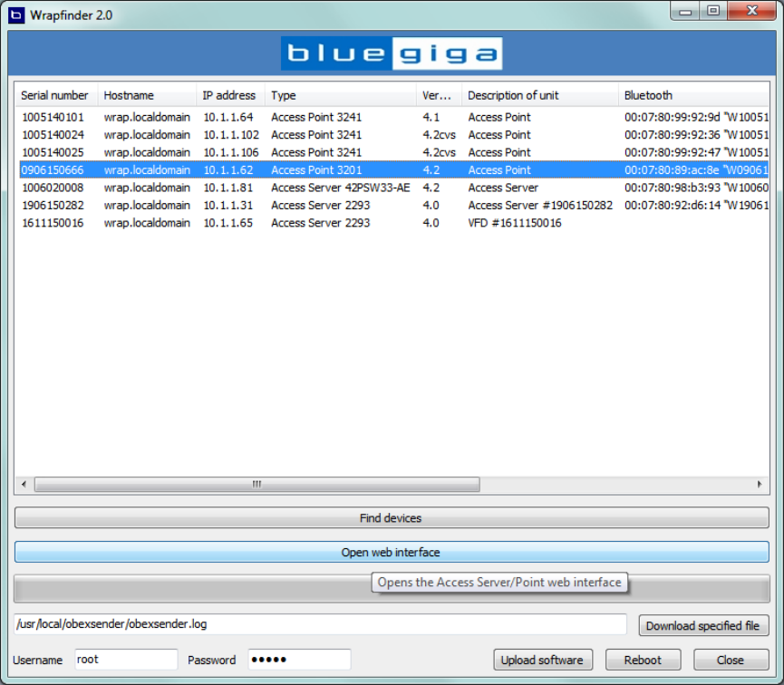Screen dimensions: 784x685
Task: Click the Close button at bottom
Action: (731, 660)
